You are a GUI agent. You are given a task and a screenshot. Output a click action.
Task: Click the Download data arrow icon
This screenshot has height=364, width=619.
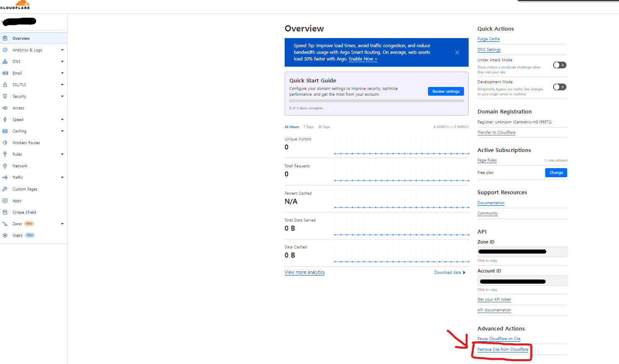point(464,272)
